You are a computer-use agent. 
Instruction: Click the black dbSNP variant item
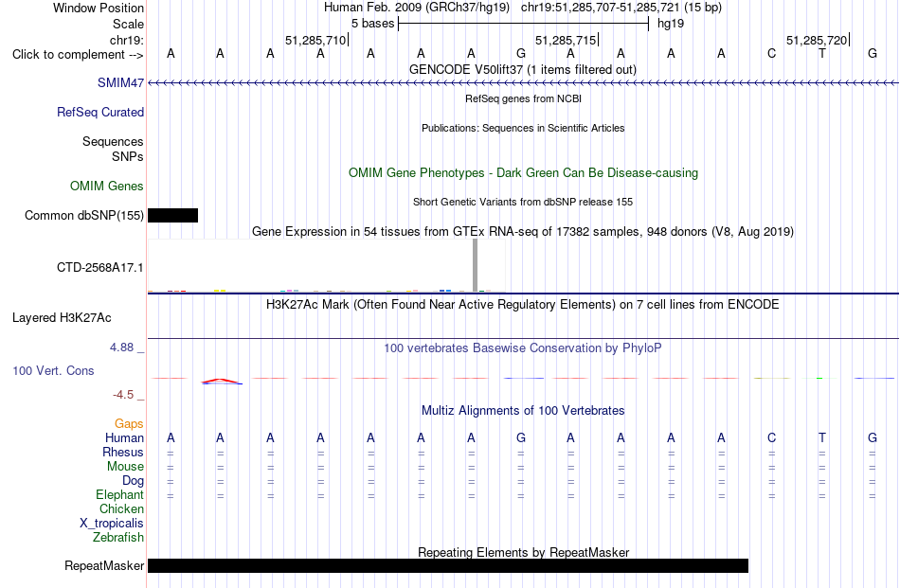click(172, 215)
